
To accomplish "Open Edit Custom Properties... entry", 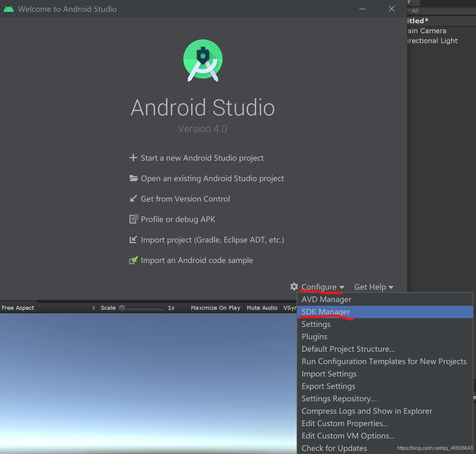I will tap(385, 423).
